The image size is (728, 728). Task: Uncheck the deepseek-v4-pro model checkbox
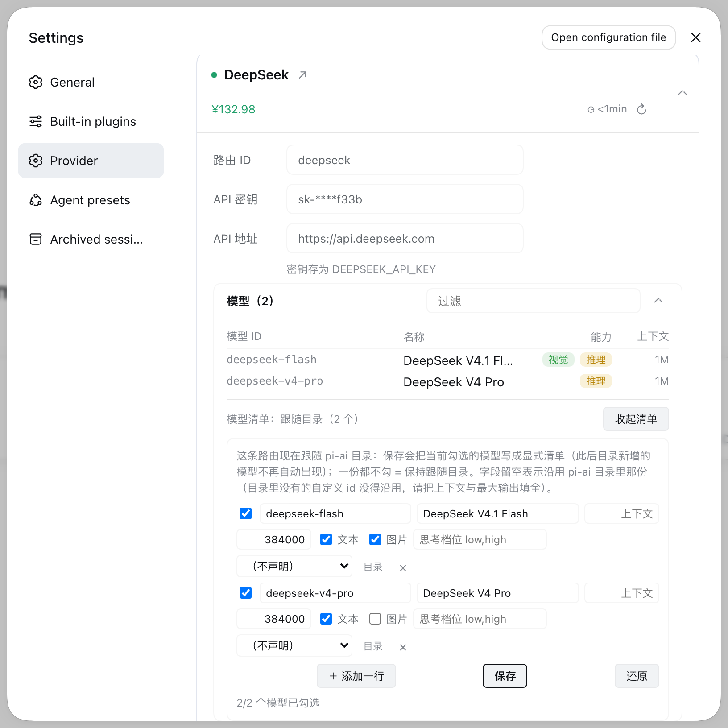[x=246, y=593]
